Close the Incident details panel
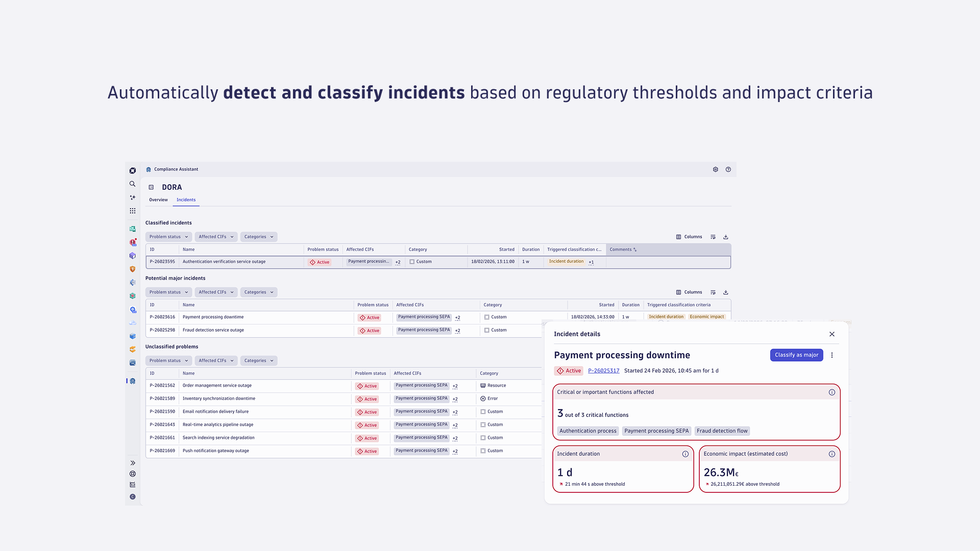 (x=832, y=334)
